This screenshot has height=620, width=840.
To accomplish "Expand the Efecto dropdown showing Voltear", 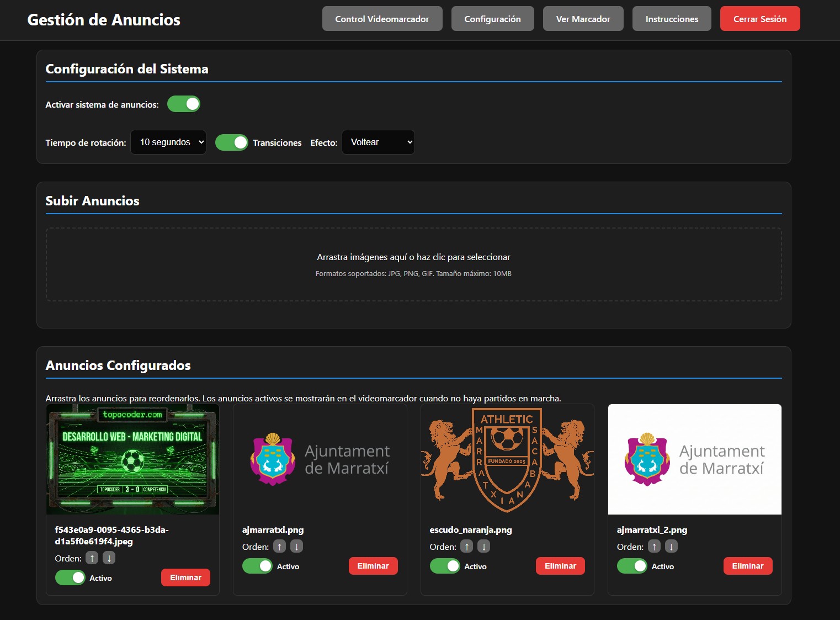I will pos(378,142).
